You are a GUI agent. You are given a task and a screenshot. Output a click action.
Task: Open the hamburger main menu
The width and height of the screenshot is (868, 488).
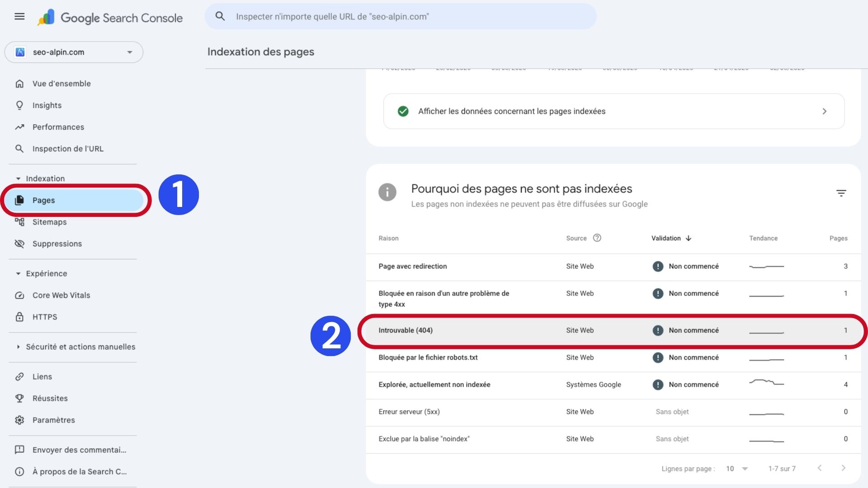[19, 17]
